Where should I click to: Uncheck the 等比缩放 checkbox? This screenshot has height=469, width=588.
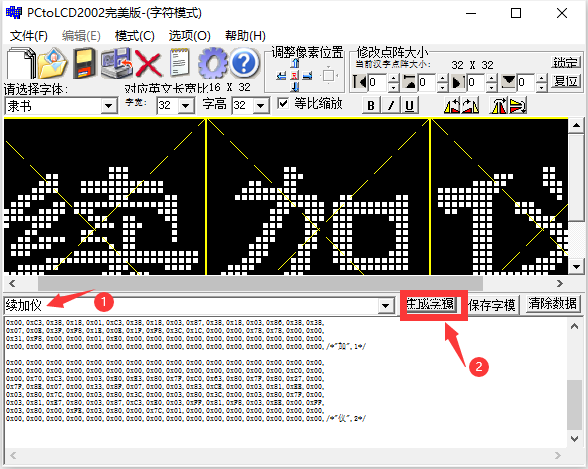pos(283,103)
